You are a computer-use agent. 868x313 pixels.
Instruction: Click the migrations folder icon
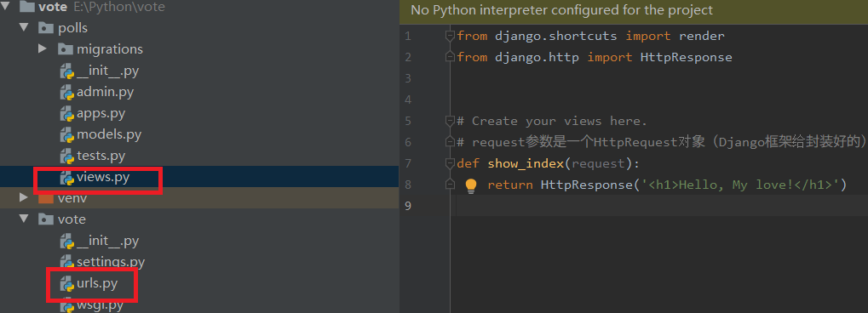[x=65, y=49]
